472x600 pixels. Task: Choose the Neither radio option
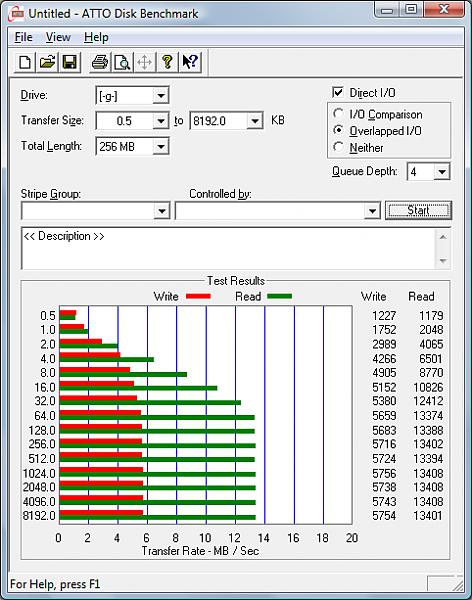[x=338, y=147]
